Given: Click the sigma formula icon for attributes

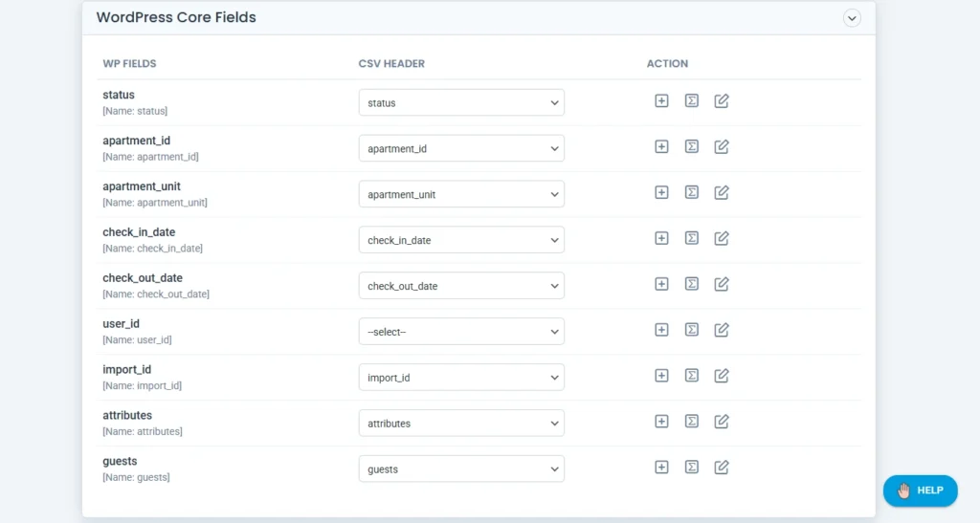Looking at the screenshot, I should tap(691, 422).
